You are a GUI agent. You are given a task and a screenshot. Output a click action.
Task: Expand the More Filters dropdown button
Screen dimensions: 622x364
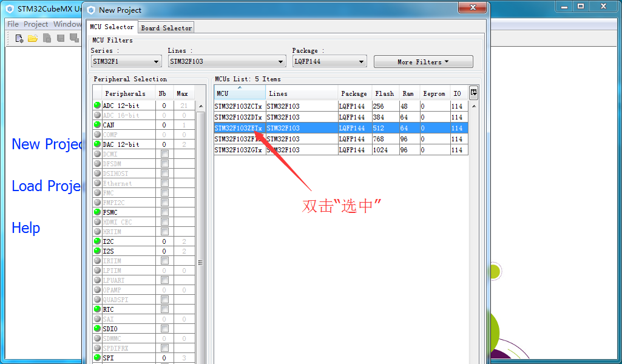(423, 62)
